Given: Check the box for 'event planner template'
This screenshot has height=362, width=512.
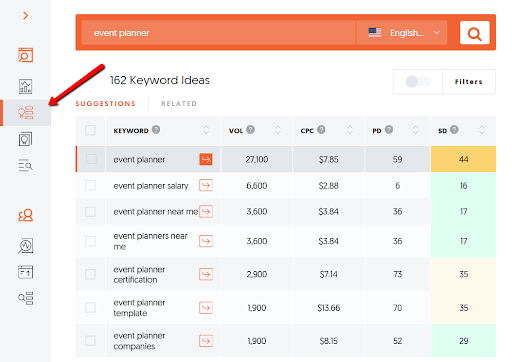Looking at the screenshot, I should tap(90, 307).
